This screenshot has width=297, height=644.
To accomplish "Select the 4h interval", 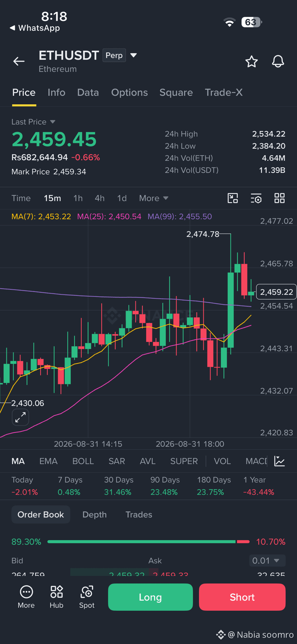I will [100, 198].
